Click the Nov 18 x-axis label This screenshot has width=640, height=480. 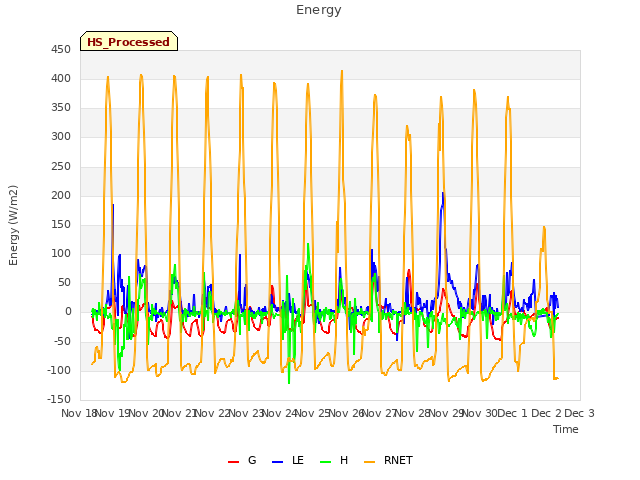(78, 413)
